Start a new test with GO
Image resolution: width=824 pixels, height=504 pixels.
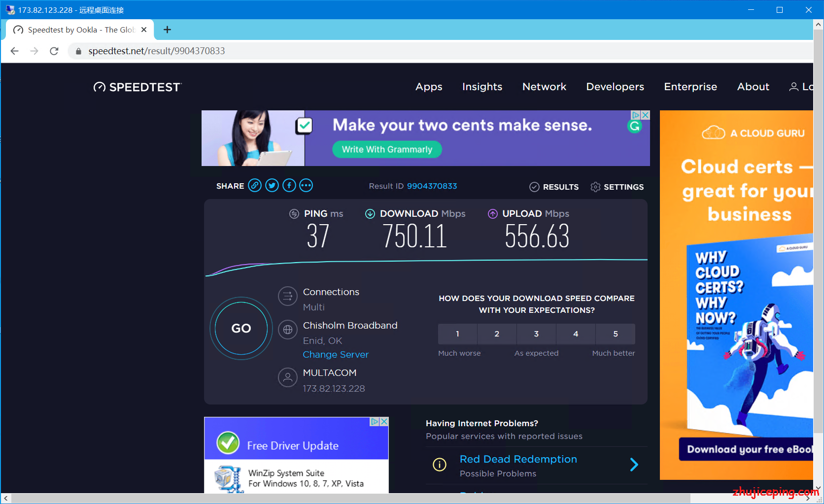[x=241, y=328]
